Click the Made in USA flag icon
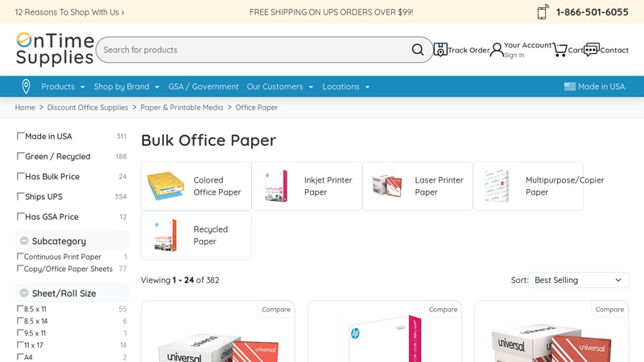644x362 pixels. coord(570,87)
